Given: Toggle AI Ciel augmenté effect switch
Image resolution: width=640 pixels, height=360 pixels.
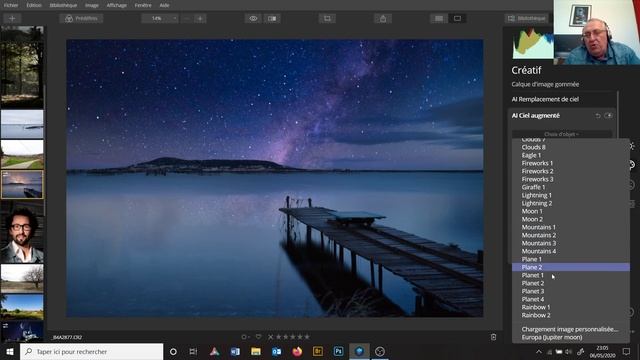Looking at the screenshot, I should (609, 116).
